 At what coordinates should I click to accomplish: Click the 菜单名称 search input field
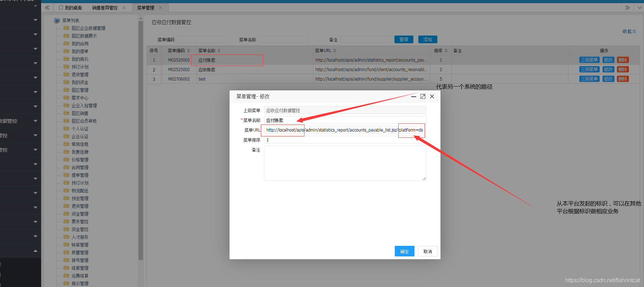pos(284,39)
